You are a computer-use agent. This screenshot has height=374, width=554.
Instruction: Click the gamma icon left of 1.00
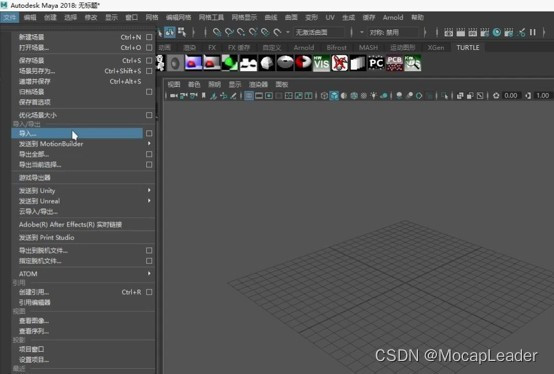click(528, 96)
